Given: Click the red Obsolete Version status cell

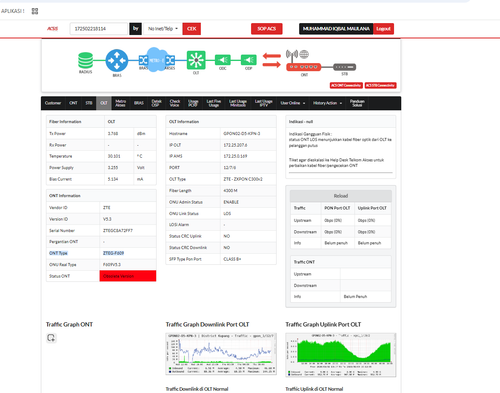Looking at the screenshot, I should pyautogui.click(x=128, y=276).
